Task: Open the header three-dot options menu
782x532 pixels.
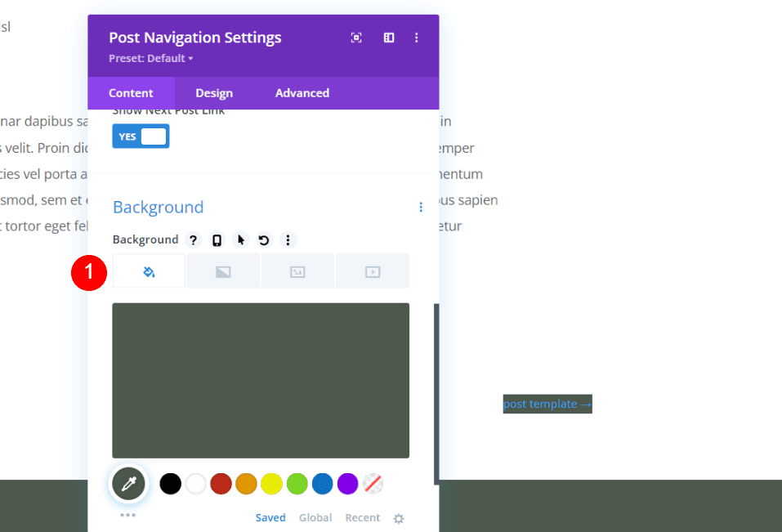Action: (x=416, y=38)
